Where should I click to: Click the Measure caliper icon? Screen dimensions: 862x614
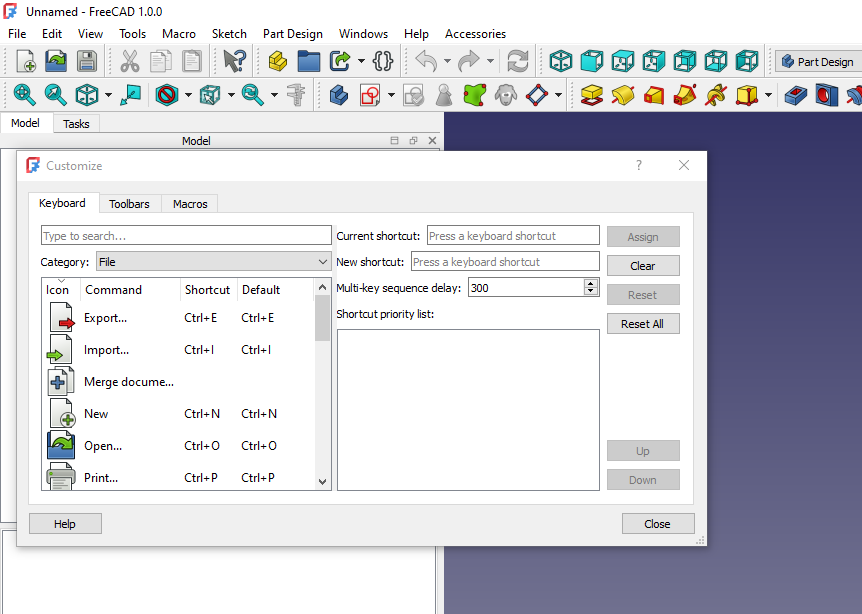pos(295,95)
